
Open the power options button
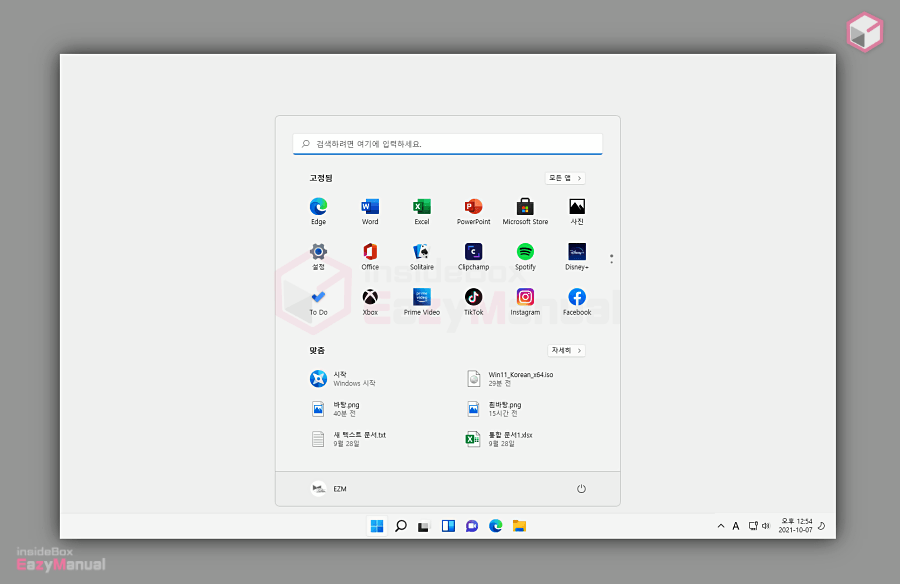tap(581, 489)
